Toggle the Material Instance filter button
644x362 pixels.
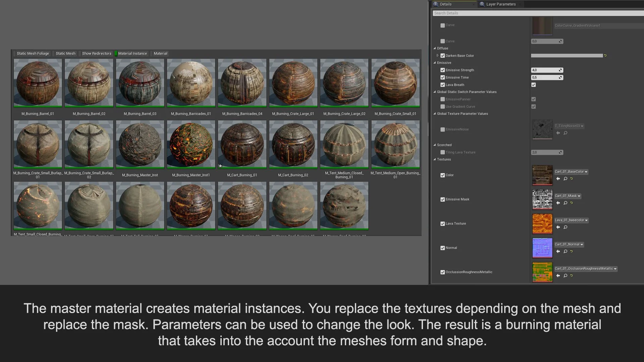tap(132, 54)
